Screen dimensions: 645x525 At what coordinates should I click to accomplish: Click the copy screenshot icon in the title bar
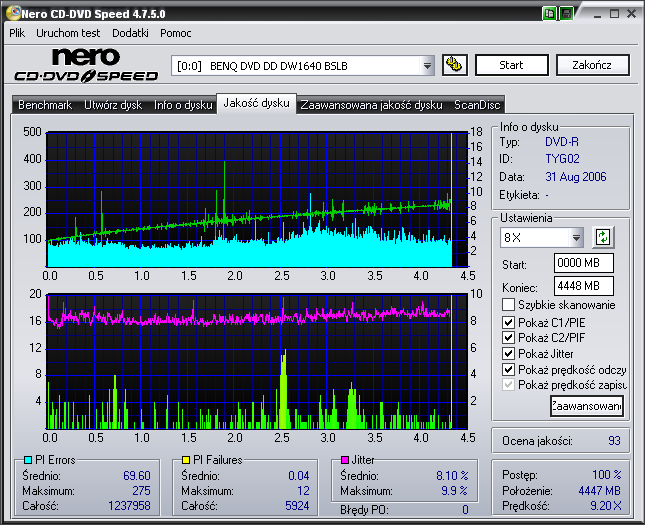[x=549, y=14]
